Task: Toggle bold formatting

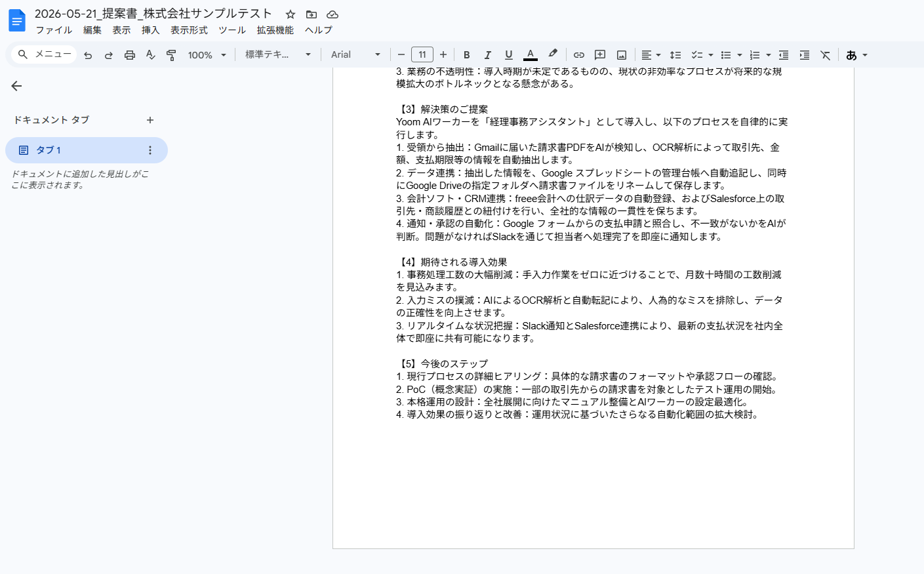Action: pyautogui.click(x=467, y=55)
